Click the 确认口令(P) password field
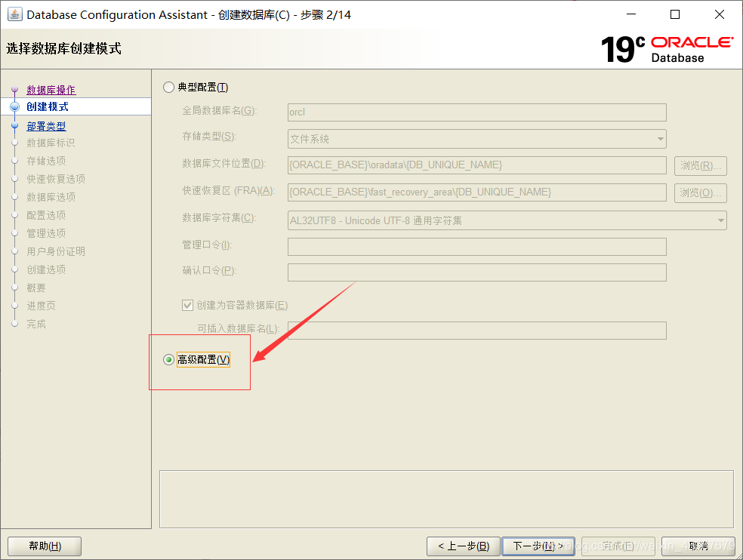 476,272
